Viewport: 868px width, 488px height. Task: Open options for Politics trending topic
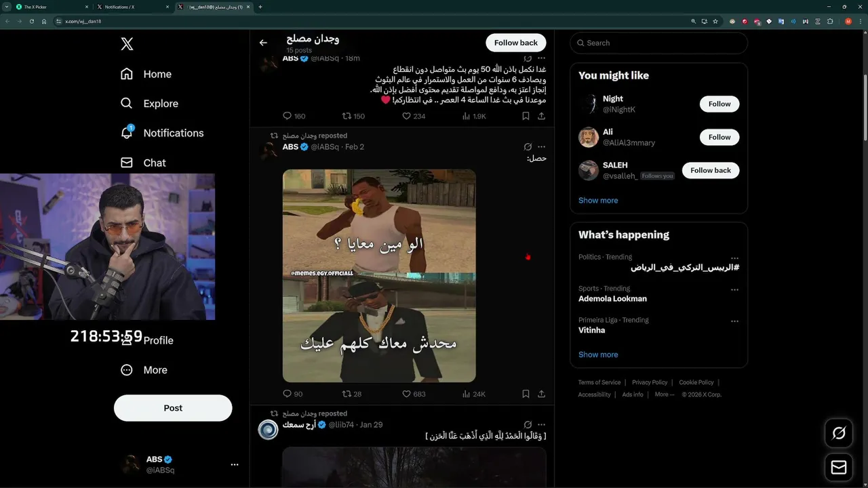click(734, 259)
